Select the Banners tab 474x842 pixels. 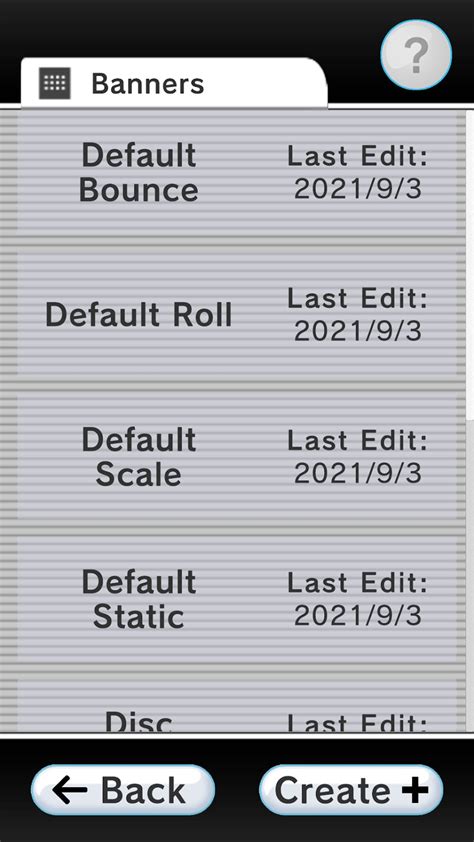[x=174, y=83]
